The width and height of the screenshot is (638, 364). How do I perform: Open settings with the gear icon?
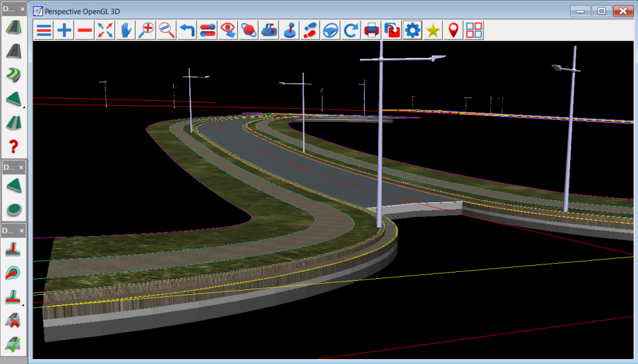coord(412,30)
